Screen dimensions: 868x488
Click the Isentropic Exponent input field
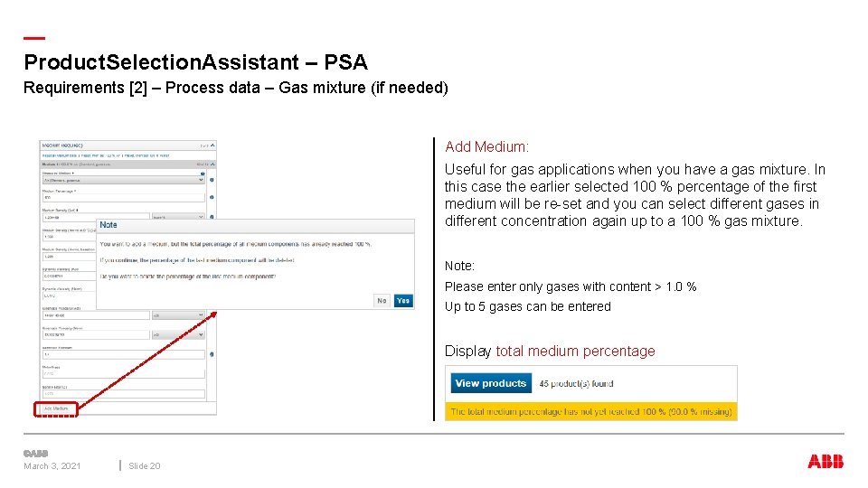point(122,354)
